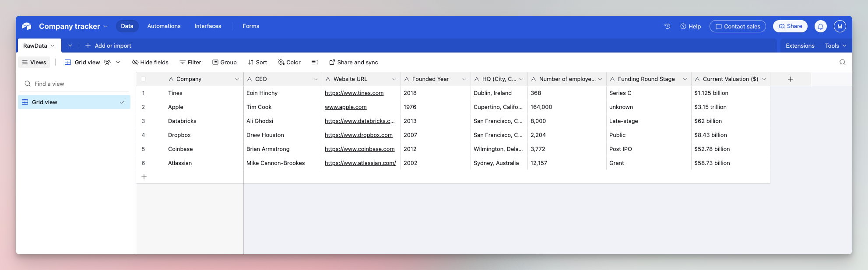Screen dimensions: 868x270
Task: Open RawData table tab dropdown
Action: click(x=53, y=46)
